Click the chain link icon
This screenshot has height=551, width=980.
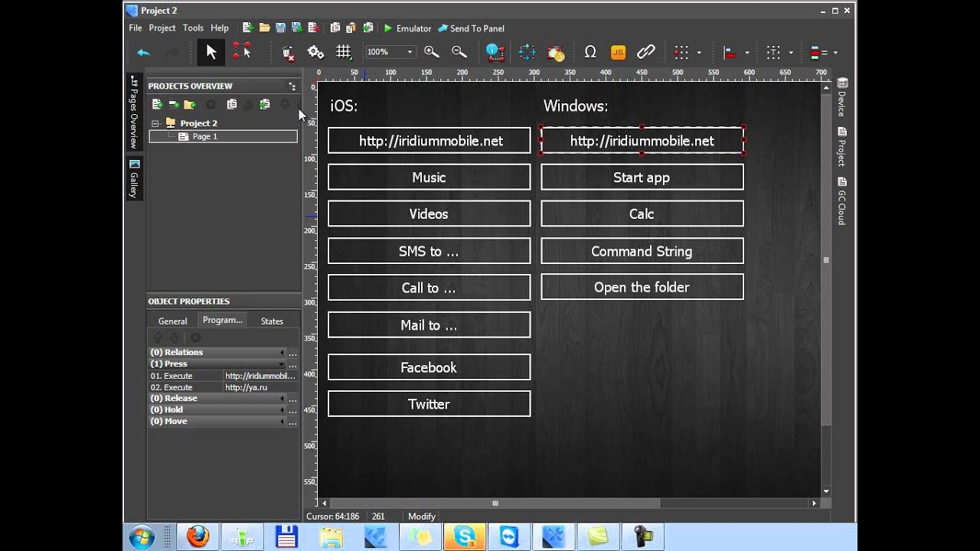(646, 52)
